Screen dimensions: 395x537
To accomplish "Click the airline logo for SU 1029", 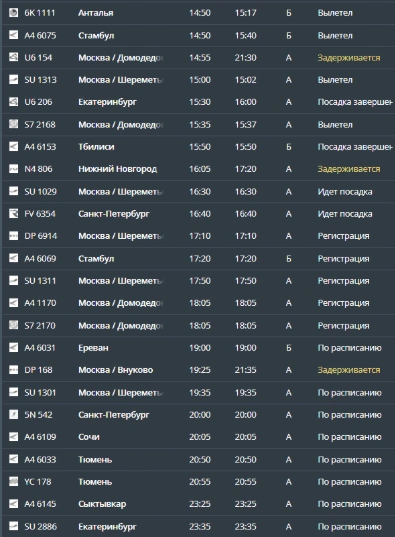I will [13, 191].
